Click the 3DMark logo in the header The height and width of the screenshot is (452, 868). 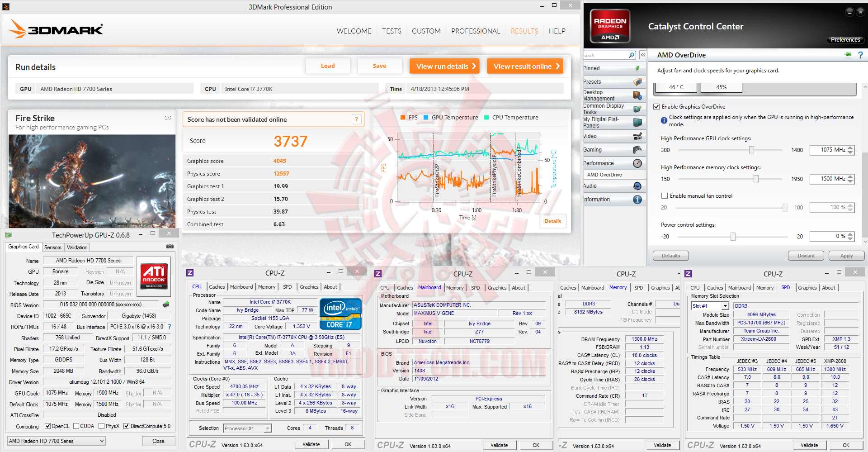pos(56,29)
